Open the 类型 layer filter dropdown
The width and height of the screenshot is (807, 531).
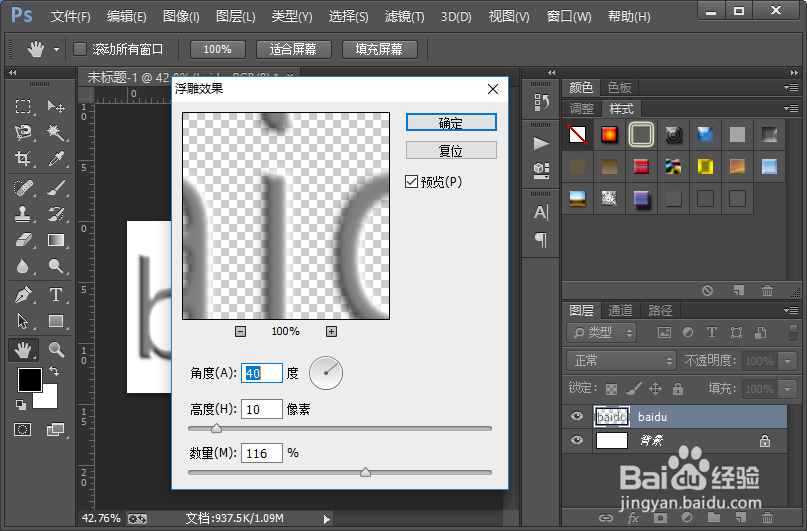(x=602, y=332)
